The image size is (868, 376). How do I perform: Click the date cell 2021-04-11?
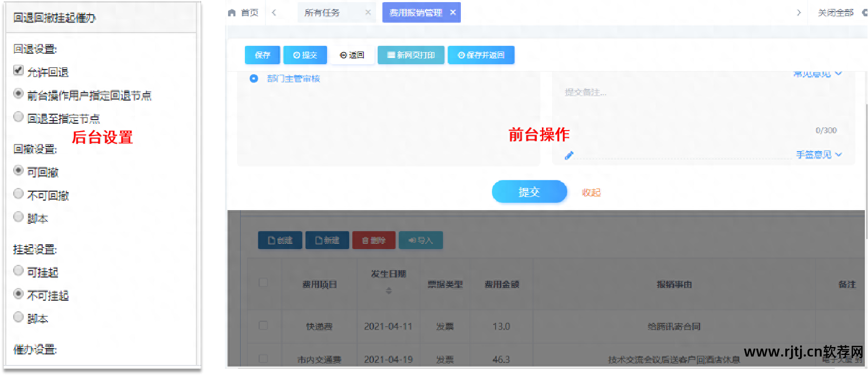point(388,326)
